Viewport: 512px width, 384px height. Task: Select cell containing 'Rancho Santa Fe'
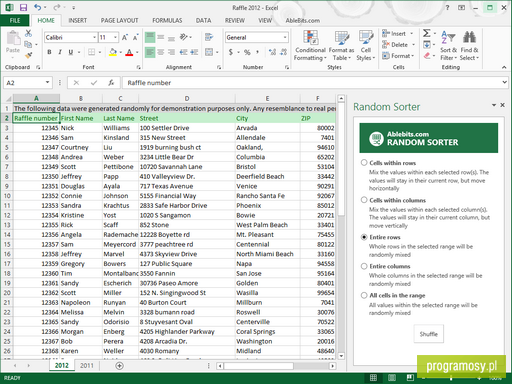[x=268, y=196]
